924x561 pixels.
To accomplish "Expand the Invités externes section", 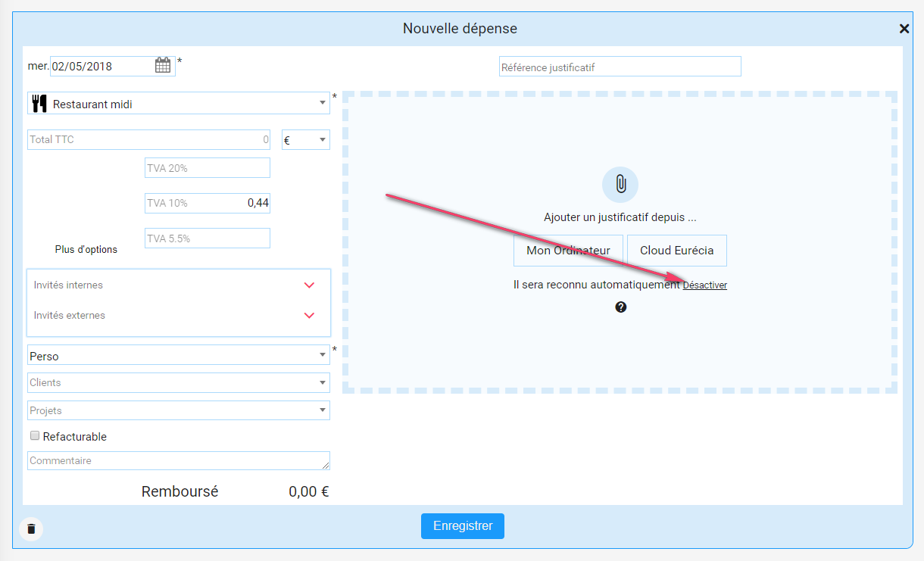I will coord(308,316).
